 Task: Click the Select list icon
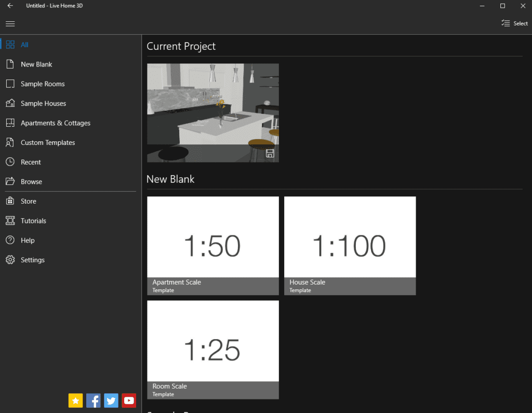[506, 23]
